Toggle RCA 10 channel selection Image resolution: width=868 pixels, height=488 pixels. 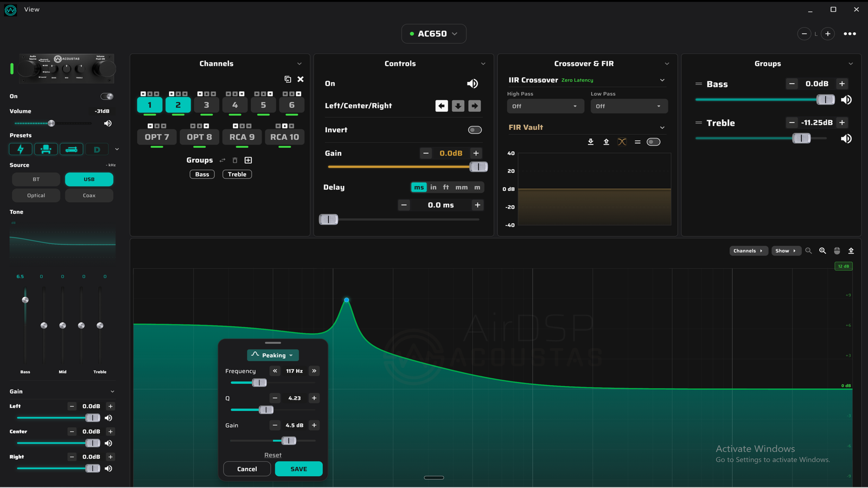(x=285, y=137)
